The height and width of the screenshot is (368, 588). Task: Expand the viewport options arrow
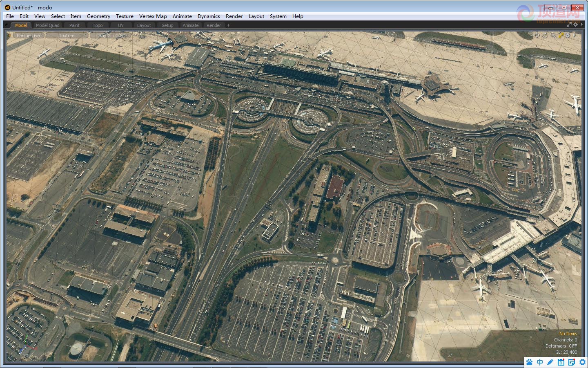pos(574,35)
